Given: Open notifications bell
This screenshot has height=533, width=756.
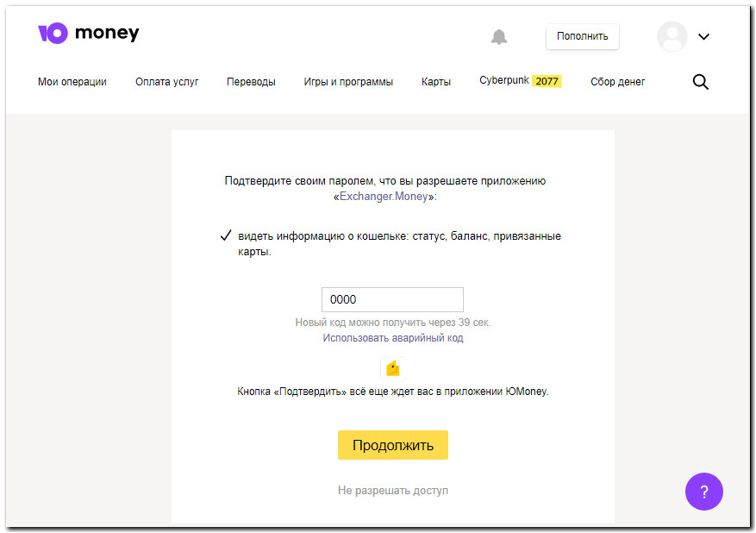Looking at the screenshot, I should coord(499,37).
